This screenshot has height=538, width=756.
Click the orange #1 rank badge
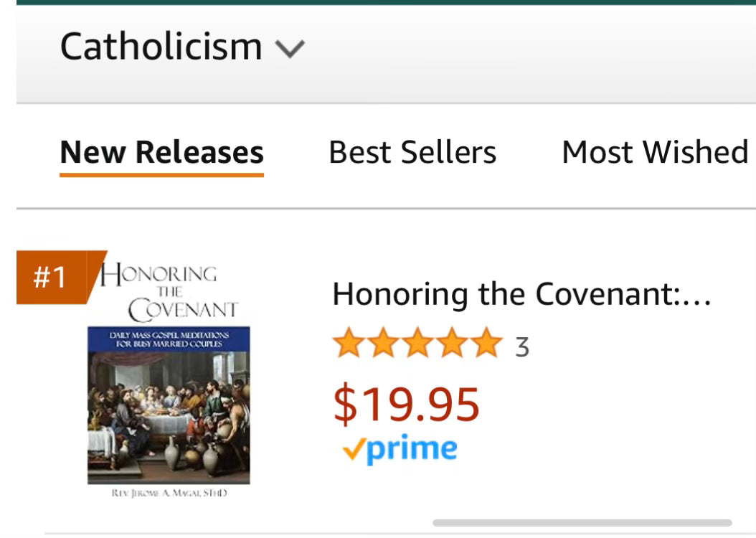(x=52, y=277)
